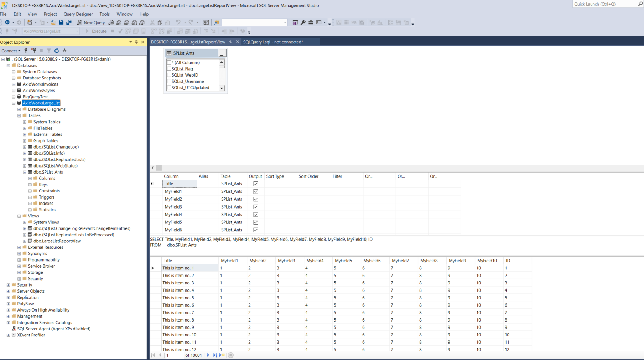The height and width of the screenshot is (360, 644).
Task: Open the Connect dropdown in Object Explorer
Action: tap(11, 51)
